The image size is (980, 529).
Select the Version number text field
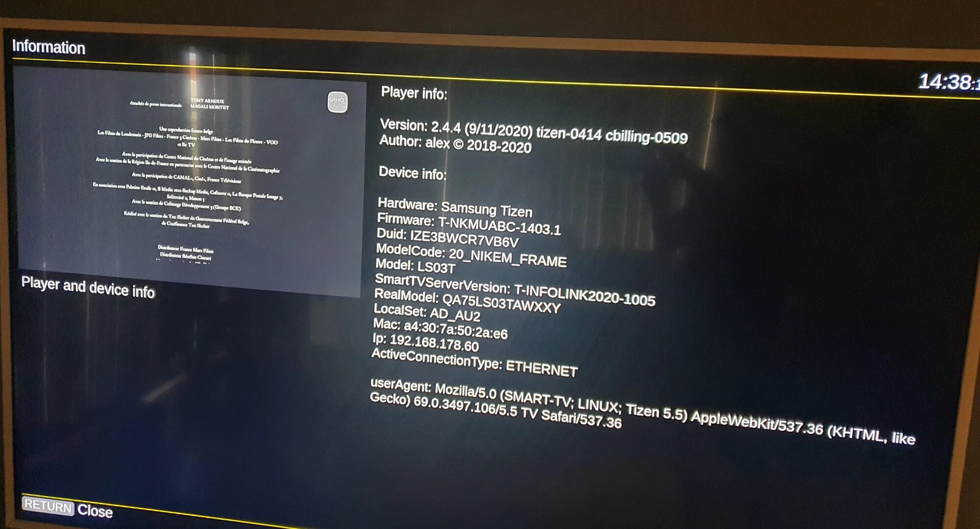click(534, 127)
